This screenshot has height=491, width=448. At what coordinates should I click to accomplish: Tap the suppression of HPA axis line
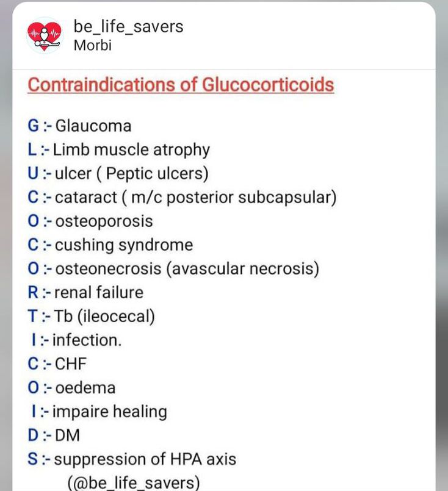(x=132, y=459)
